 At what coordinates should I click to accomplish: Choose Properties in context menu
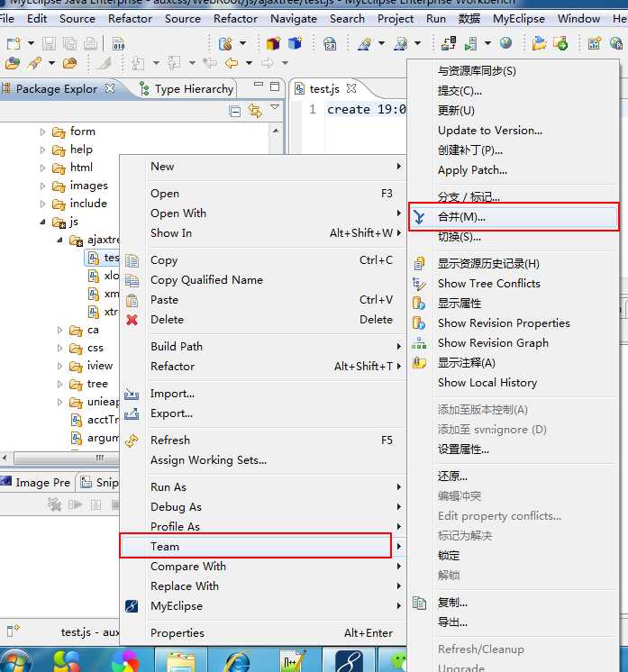click(x=262, y=633)
